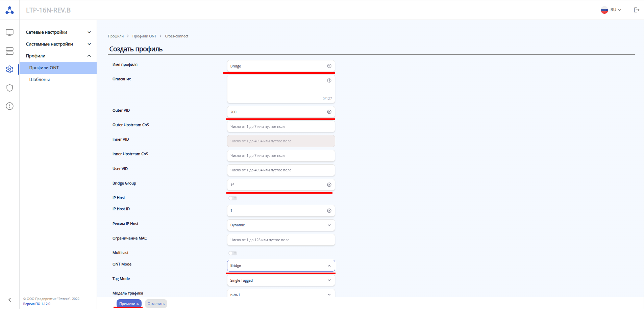Viewport: 644px width, 309px height.
Task: Clear the Bridge Group field value
Action: tap(329, 185)
